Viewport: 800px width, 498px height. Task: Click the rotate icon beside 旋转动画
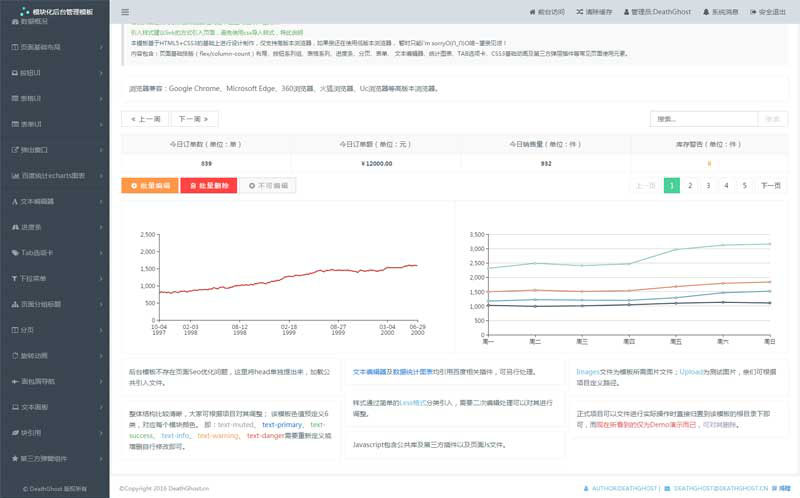click(x=15, y=356)
